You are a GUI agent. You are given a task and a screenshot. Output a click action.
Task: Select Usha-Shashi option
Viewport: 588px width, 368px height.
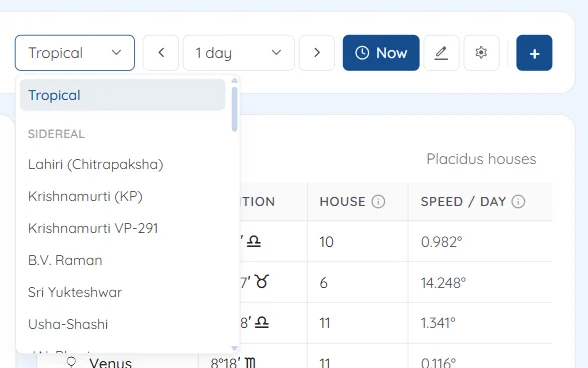(x=123, y=324)
